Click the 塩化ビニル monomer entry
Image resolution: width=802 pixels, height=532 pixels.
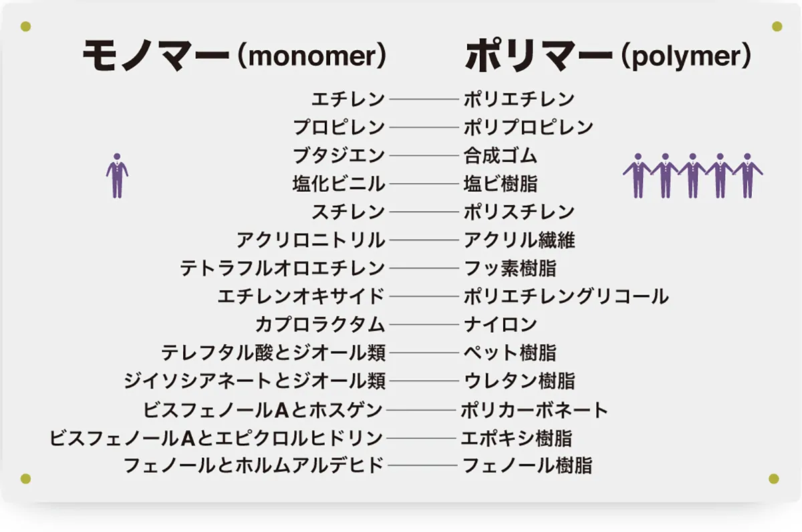click(x=339, y=183)
